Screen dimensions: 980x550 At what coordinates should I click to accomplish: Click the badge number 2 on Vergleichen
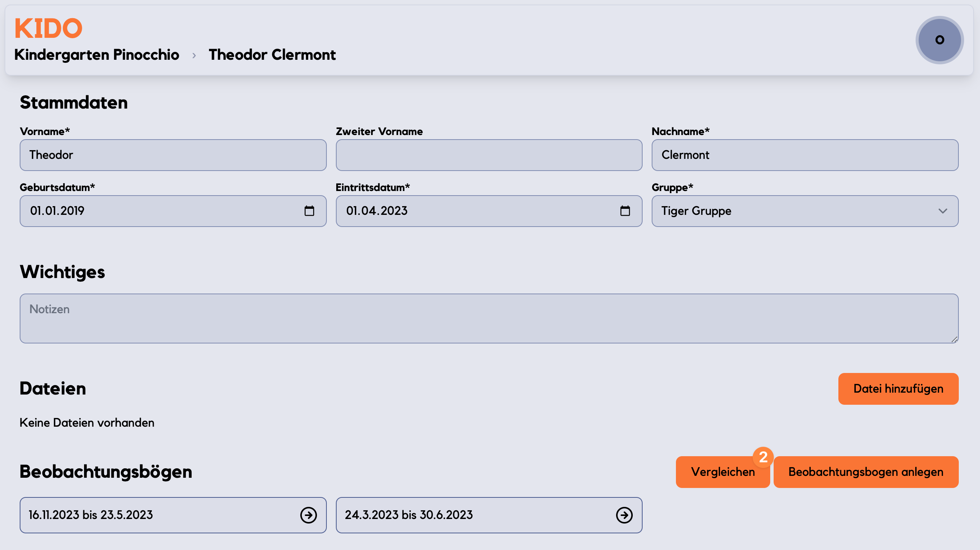(x=763, y=457)
